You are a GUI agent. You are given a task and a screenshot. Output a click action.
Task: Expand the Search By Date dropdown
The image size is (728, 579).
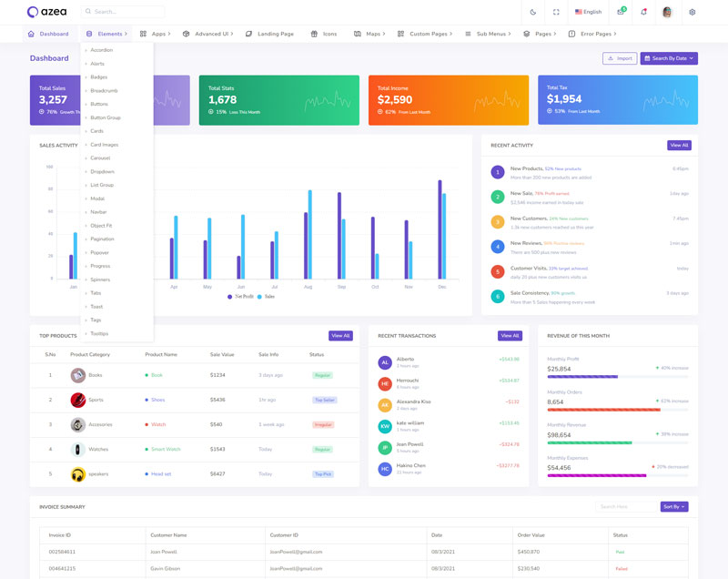pyautogui.click(x=669, y=58)
